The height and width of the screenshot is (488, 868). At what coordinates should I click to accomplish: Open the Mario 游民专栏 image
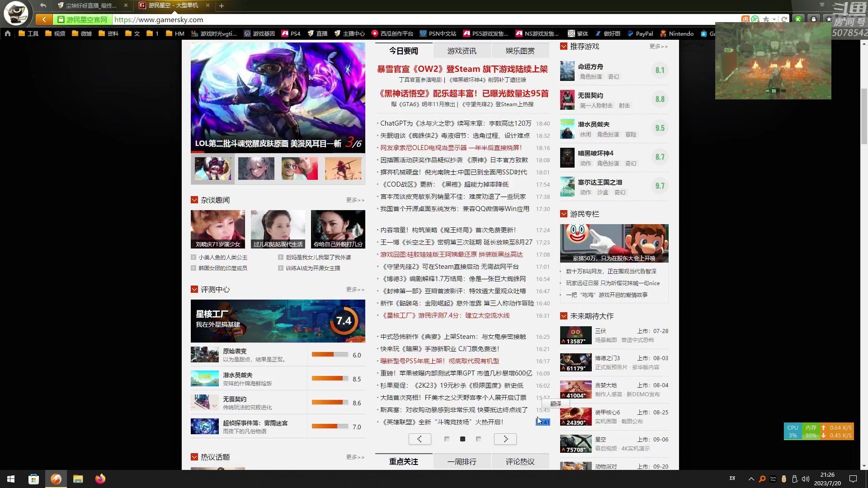coord(614,243)
